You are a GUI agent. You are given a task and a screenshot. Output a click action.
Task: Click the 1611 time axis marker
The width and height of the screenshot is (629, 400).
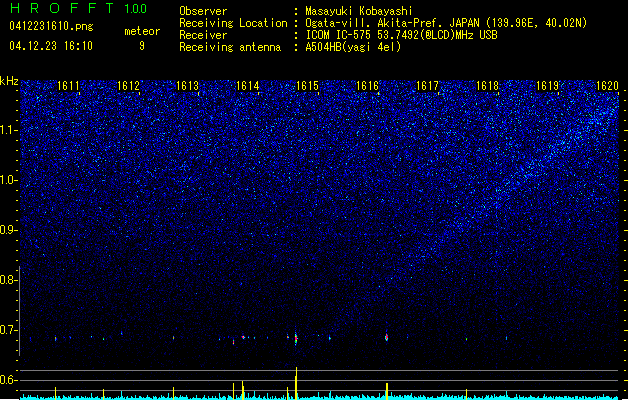click(x=69, y=86)
